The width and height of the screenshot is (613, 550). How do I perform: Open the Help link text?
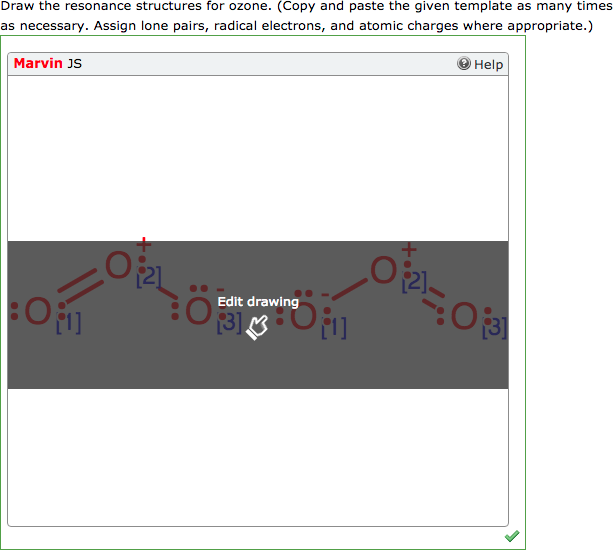(x=488, y=64)
